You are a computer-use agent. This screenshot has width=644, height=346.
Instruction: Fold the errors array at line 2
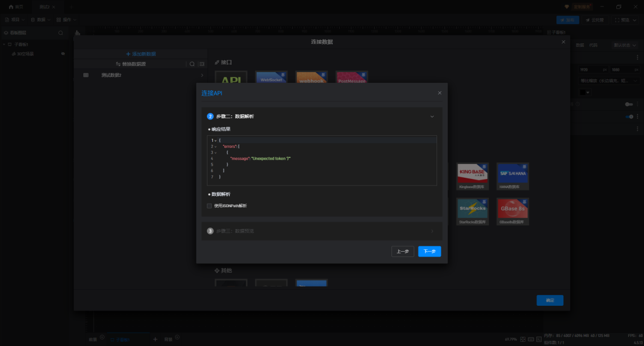(x=216, y=147)
